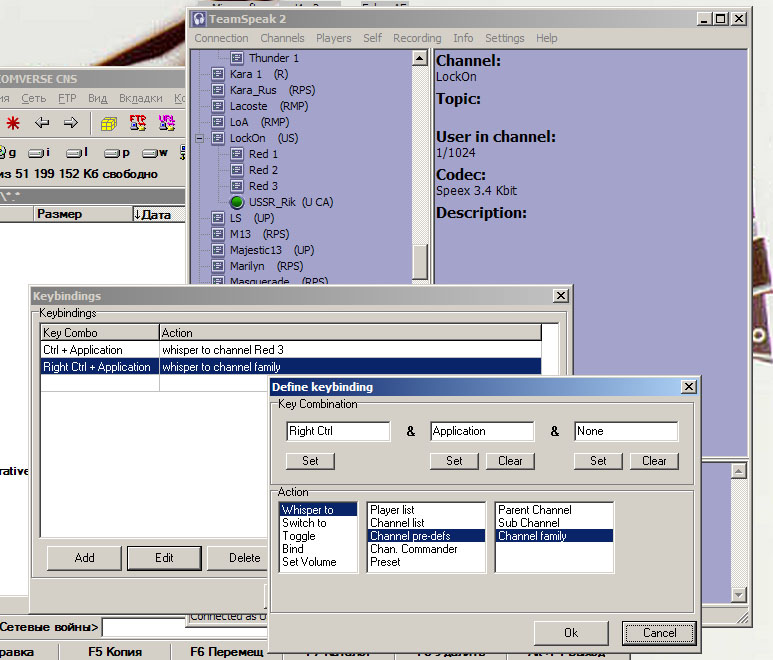Click the red asterisk toolbar icon
Image resolution: width=773 pixels, height=660 pixels.
tap(13, 123)
